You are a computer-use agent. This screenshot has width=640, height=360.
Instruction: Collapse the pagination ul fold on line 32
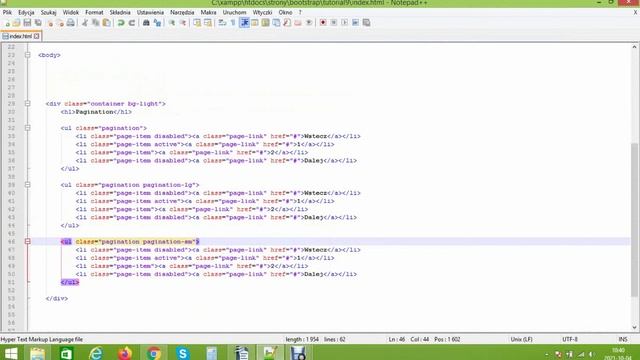coord(27,128)
